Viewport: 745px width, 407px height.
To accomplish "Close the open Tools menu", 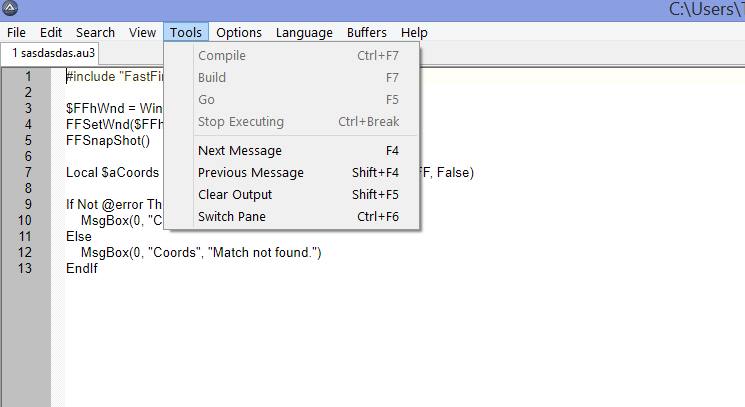I will point(186,33).
